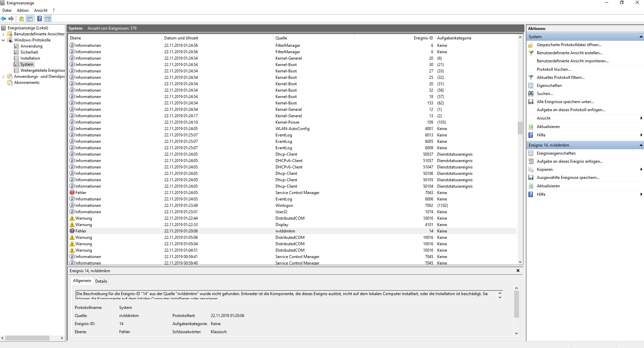Close the Ereignis 14 preview pane

pyautogui.click(x=518, y=271)
